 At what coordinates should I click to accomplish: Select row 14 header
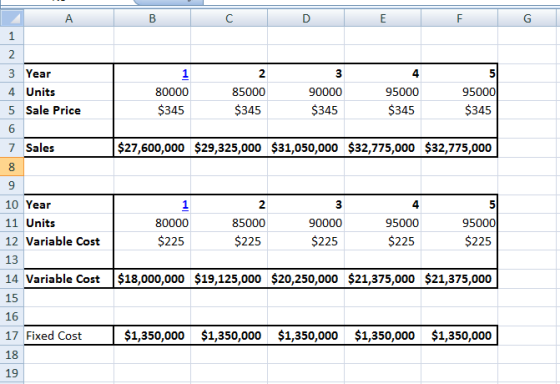[x=12, y=279]
